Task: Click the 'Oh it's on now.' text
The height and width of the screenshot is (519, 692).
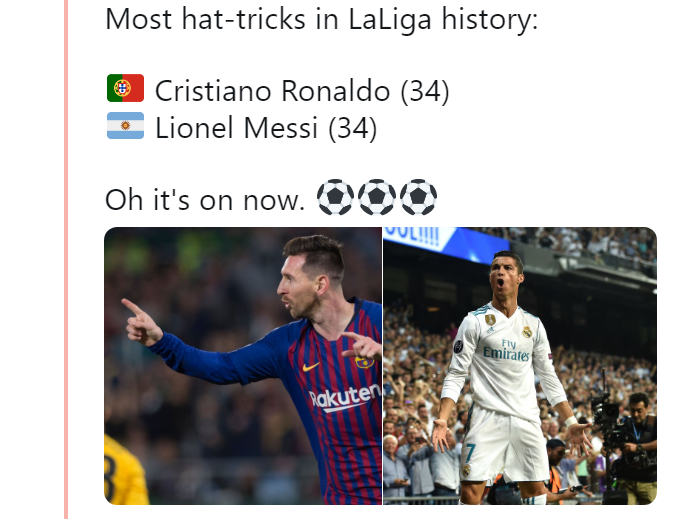Action: tap(205, 200)
